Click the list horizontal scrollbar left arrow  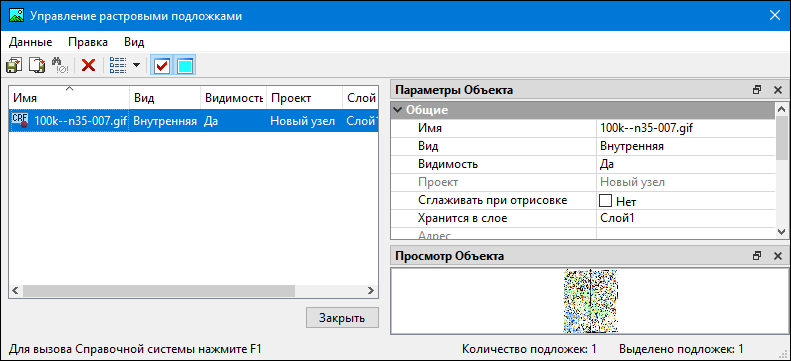[x=15, y=290]
